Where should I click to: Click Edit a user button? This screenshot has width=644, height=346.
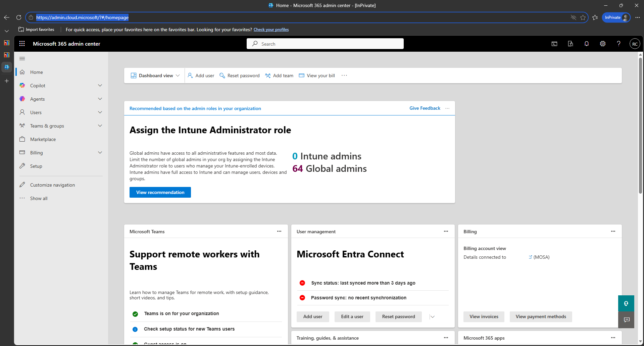(x=352, y=317)
